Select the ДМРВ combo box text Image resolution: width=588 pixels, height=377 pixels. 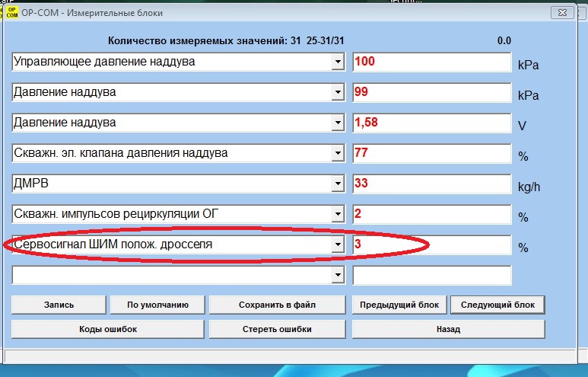[x=31, y=184]
